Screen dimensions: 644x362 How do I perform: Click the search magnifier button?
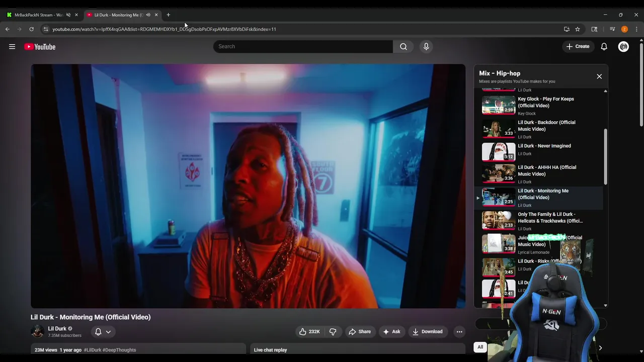pos(403,46)
